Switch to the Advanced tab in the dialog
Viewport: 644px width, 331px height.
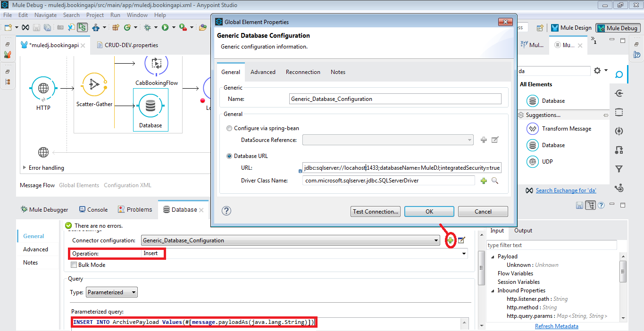(x=263, y=72)
